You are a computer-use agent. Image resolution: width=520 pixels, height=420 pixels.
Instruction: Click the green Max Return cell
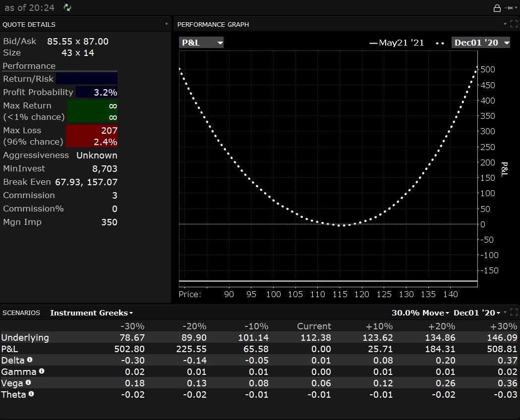point(92,111)
